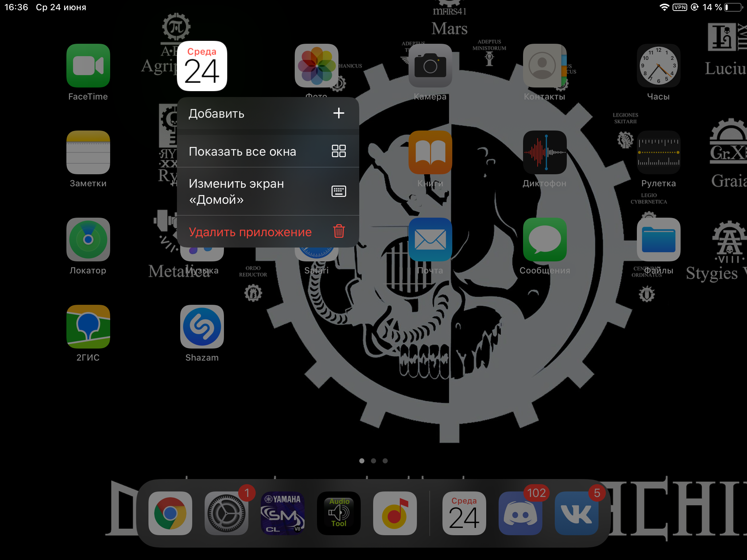Screen dimensions: 747x560
Task: Open the Photos app
Action: tap(316, 66)
